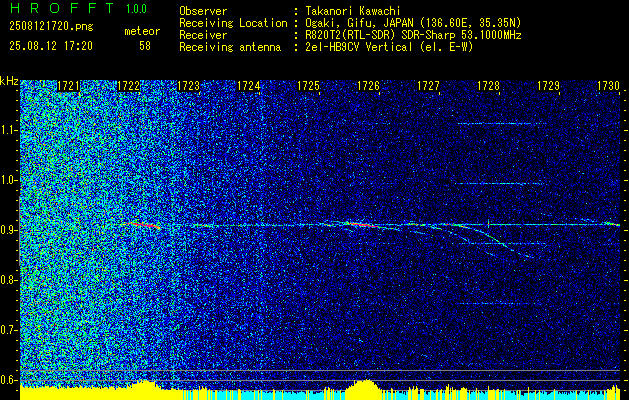Image resolution: width=629 pixels, height=400 pixels.
Task: Click the 1724 time marker
Action: 249,86
